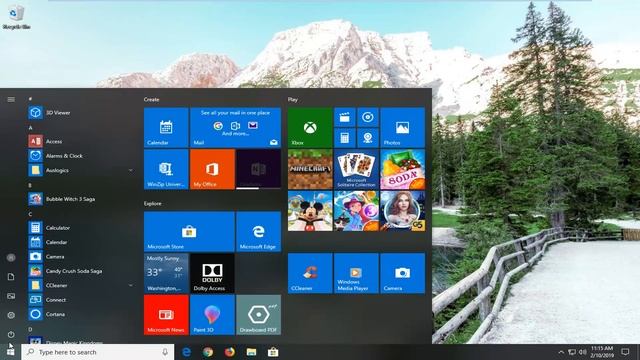Screen dimensions: 640x360
Task: Open the Windows Media Player tile
Action: [x=356, y=273]
